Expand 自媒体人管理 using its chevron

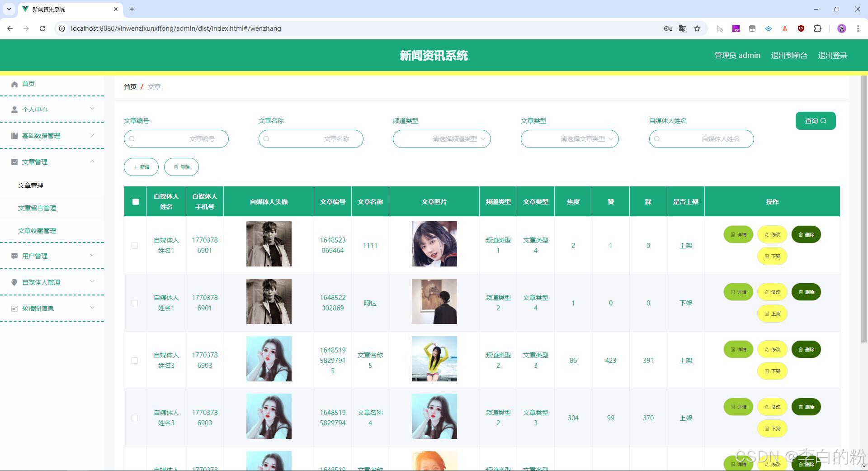[x=92, y=281]
